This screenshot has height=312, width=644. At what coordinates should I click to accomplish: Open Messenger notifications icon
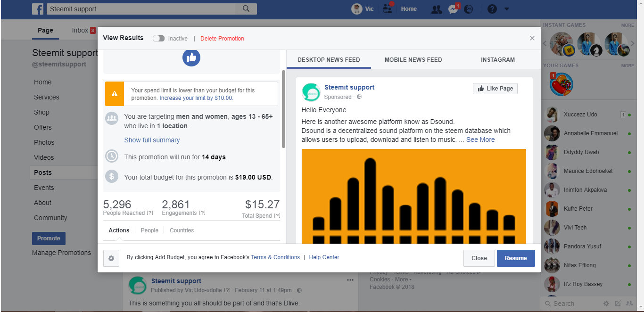[453, 9]
